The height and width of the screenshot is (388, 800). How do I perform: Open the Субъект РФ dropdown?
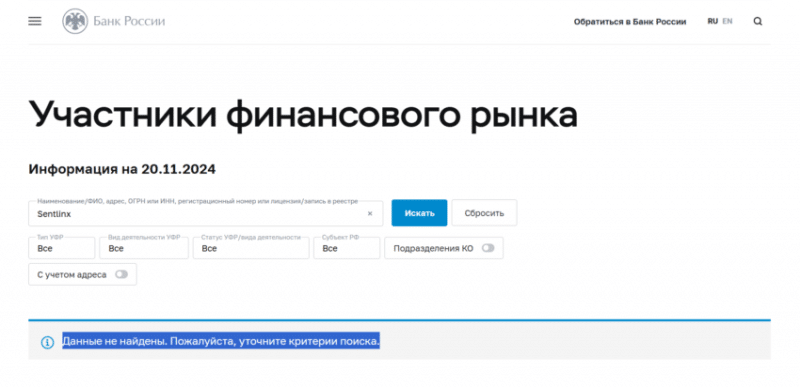pyautogui.click(x=347, y=248)
